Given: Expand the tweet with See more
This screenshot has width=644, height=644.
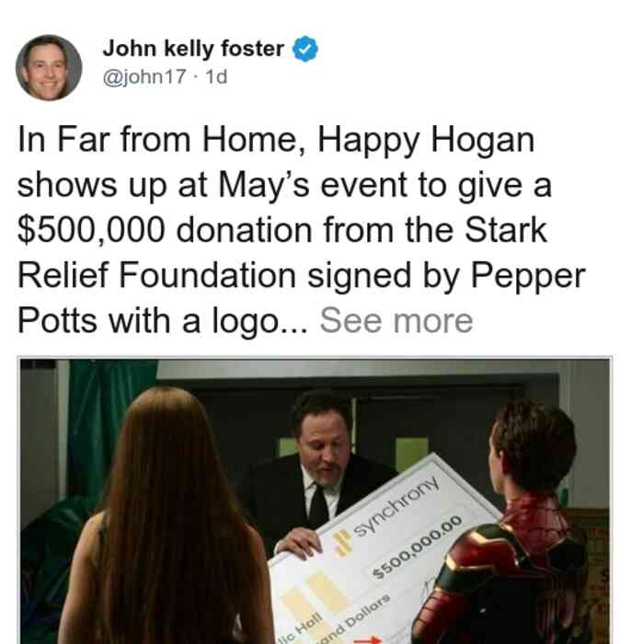Looking at the screenshot, I should 397,320.
